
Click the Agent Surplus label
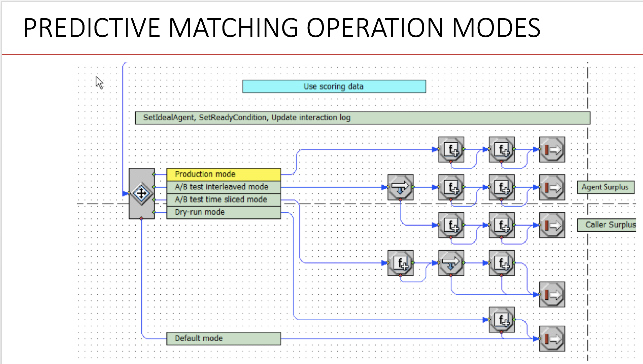(x=605, y=187)
